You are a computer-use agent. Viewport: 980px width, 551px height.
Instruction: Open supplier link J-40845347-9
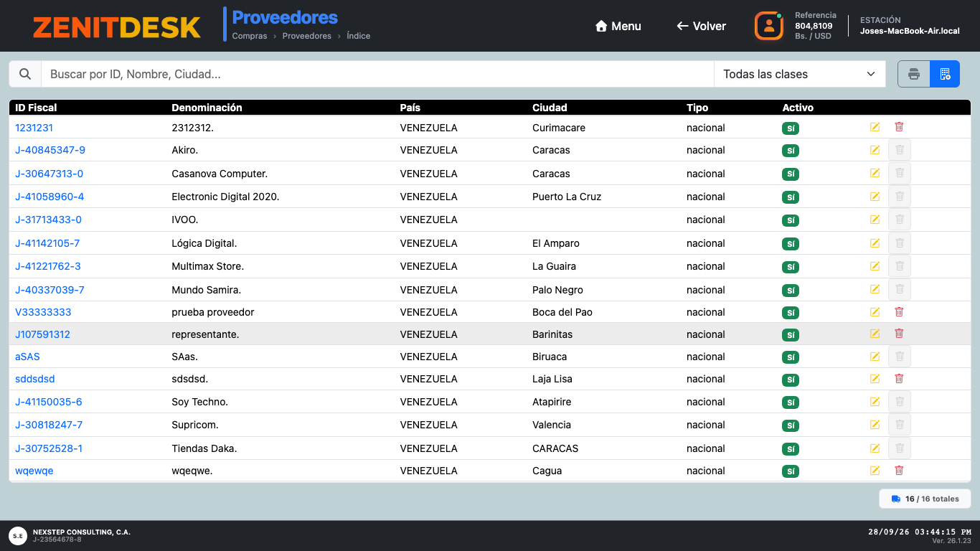click(x=50, y=150)
